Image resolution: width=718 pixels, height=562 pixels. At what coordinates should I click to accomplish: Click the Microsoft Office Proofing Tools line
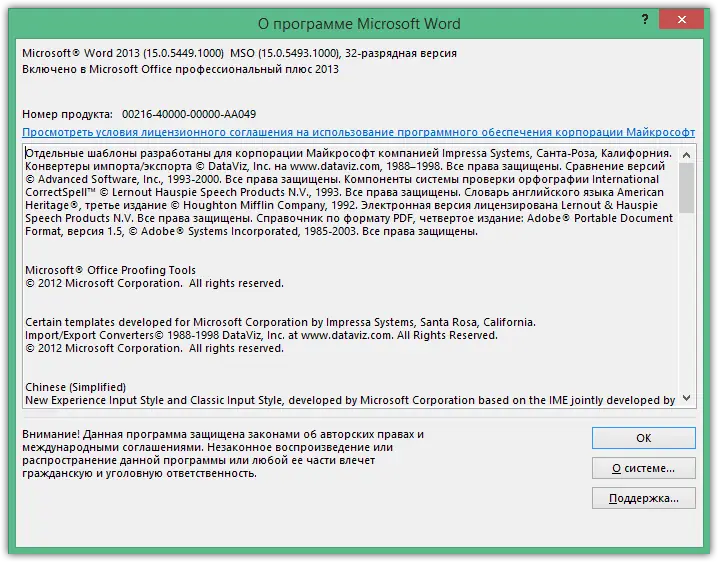[x=110, y=270]
